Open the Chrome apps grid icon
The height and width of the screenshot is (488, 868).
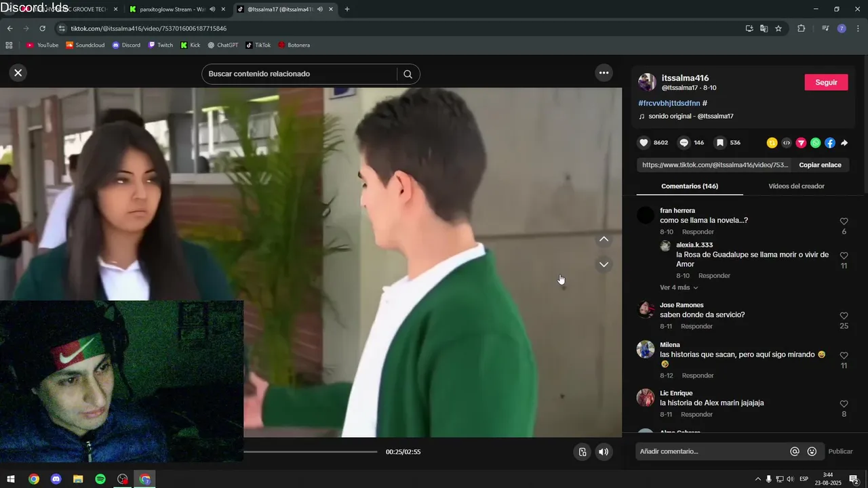point(9,45)
